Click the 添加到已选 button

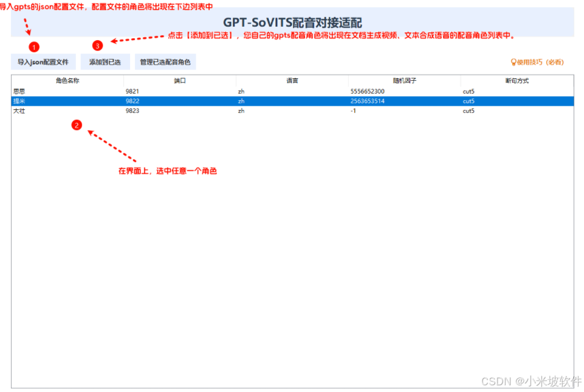pos(105,62)
